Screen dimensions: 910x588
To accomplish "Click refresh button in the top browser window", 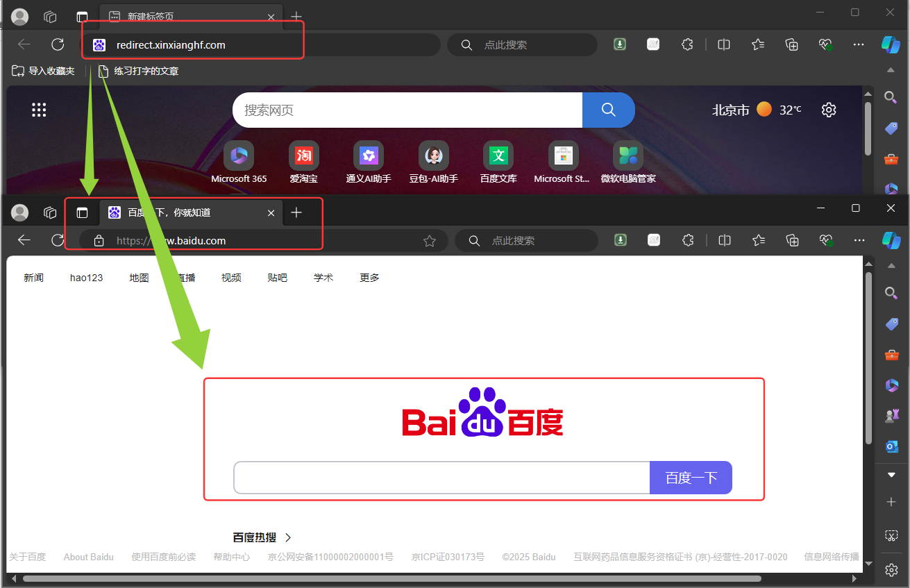I will (x=58, y=44).
